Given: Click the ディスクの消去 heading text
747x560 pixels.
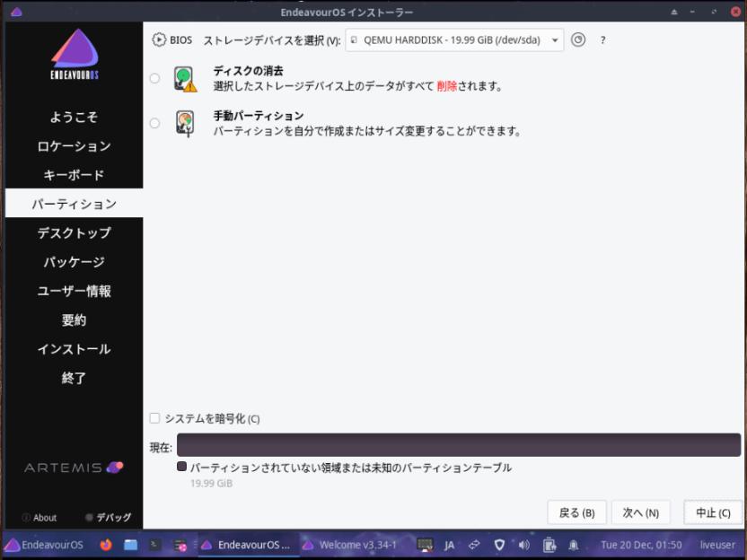Looking at the screenshot, I should 248,71.
